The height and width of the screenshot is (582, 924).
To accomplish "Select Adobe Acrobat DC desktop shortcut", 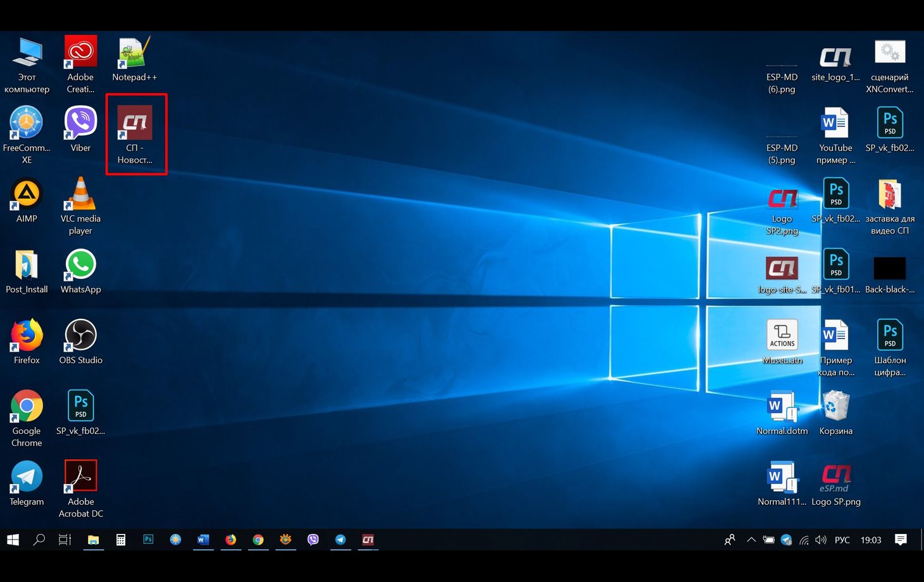I will click(x=80, y=490).
